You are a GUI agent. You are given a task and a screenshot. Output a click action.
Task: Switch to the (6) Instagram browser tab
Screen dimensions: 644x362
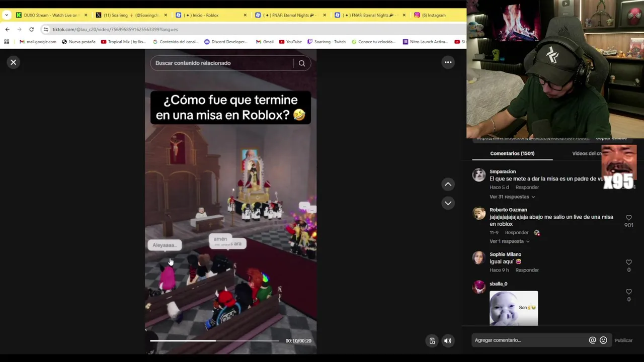click(437, 15)
